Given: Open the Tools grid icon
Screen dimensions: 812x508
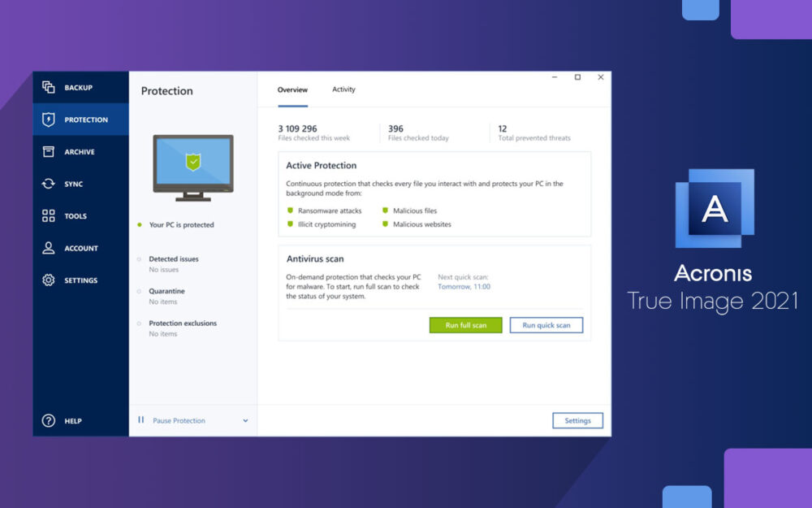Looking at the screenshot, I should click(49, 216).
